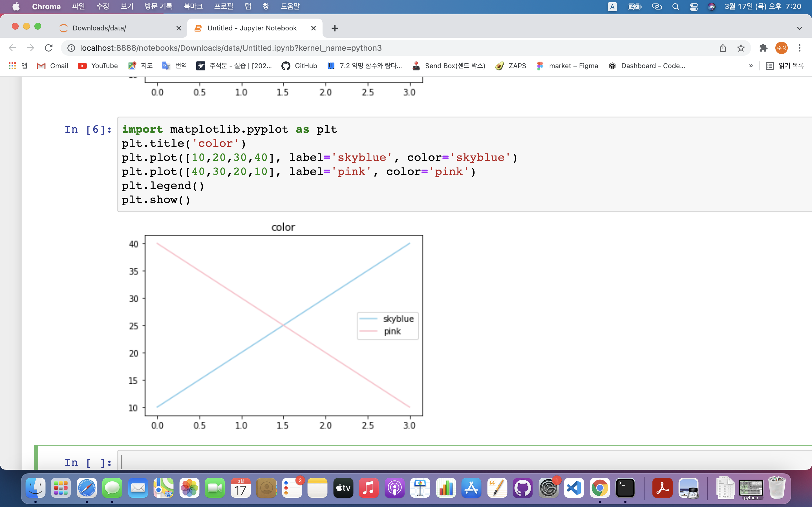The image size is (812, 507).
Task: Click the skyblue line in the legend
Action: (368, 319)
